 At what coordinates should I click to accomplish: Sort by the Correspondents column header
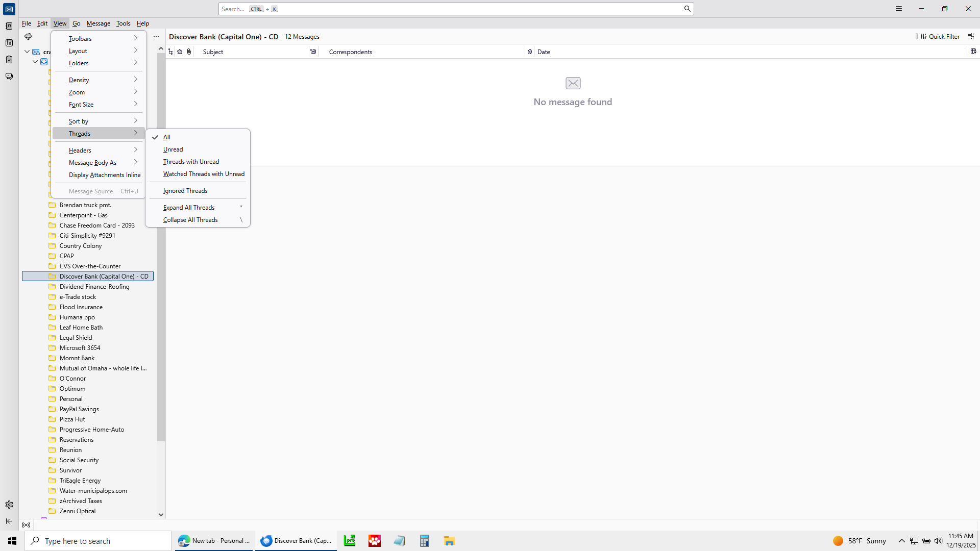351,52
